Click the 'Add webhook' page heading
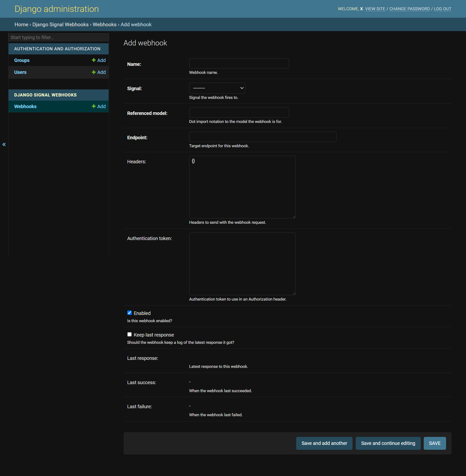466x476 pixels. 145,43
